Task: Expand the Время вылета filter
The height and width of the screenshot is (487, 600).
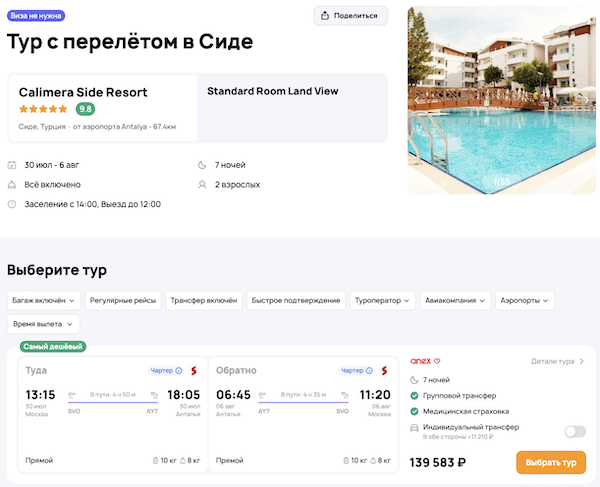Action: [x=43, y=324]
